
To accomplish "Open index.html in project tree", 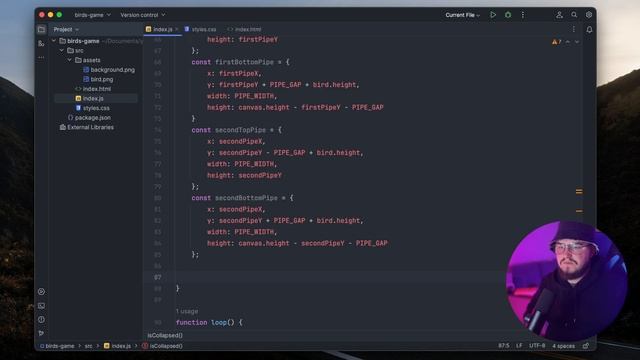I will [97, 89].
